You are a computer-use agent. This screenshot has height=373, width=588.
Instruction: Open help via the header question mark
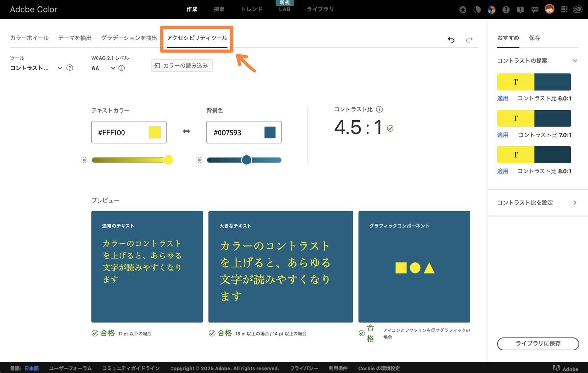(x=506, y=9)
